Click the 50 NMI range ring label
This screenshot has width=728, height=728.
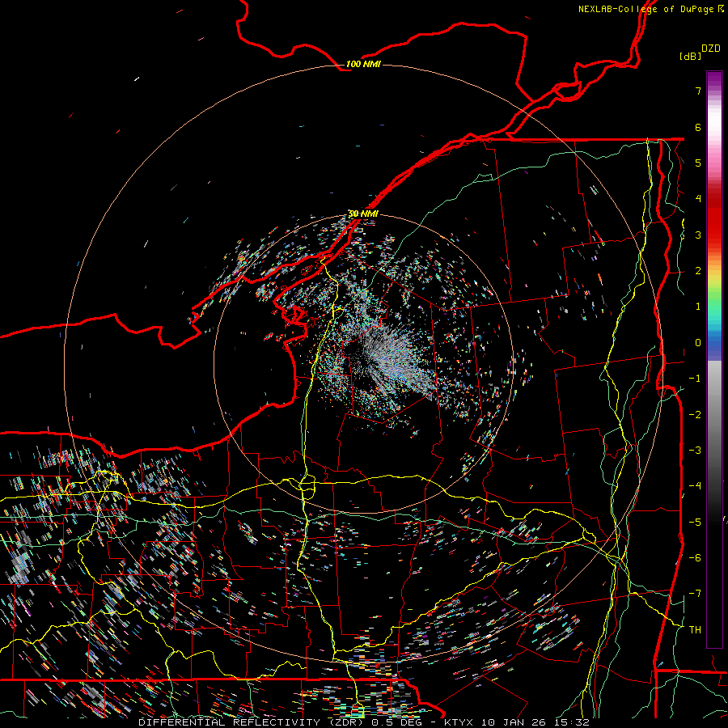point(363,214)
